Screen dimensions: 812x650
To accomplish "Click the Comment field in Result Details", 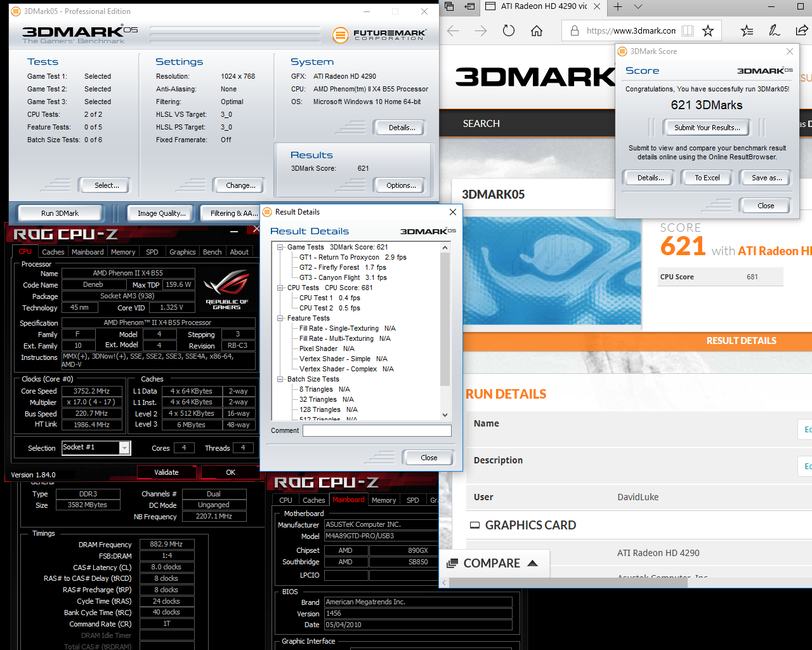I will (x=377, y=430).
